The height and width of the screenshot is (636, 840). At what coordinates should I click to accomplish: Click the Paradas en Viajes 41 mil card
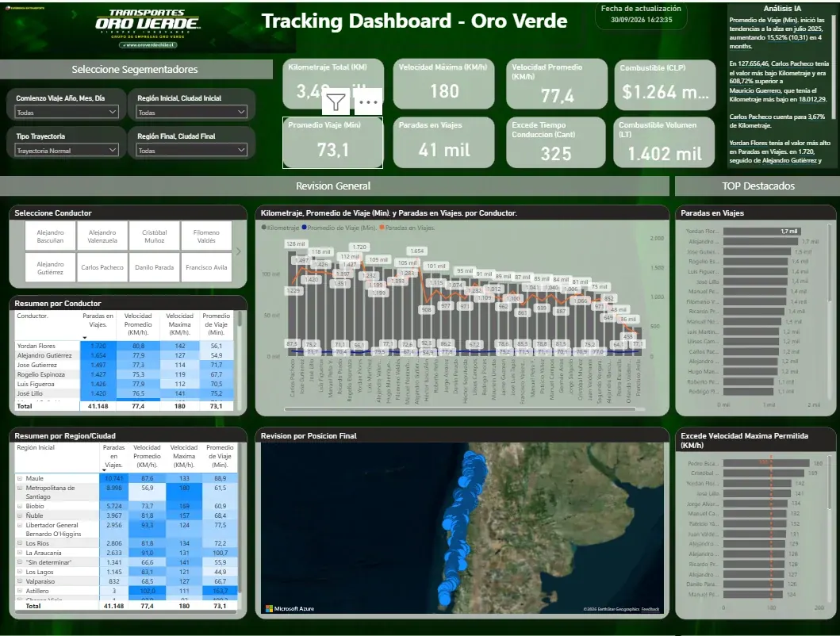pos(443,143)
